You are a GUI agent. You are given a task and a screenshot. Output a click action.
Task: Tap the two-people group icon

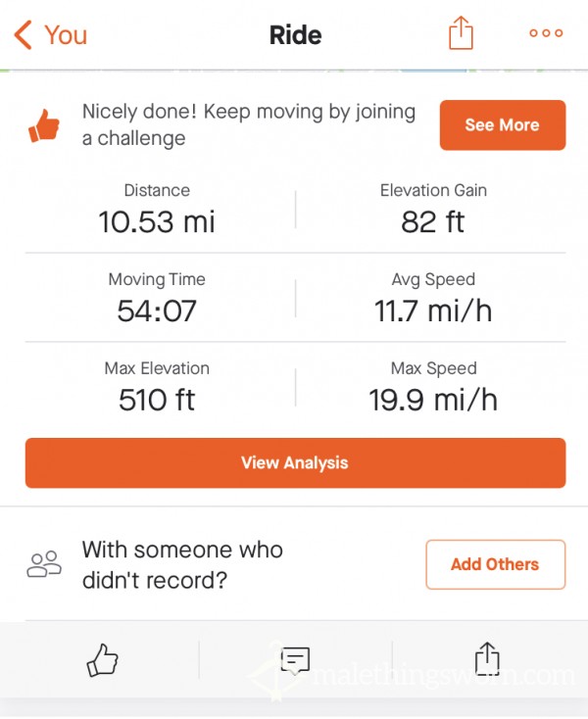(x=44, y=563)
